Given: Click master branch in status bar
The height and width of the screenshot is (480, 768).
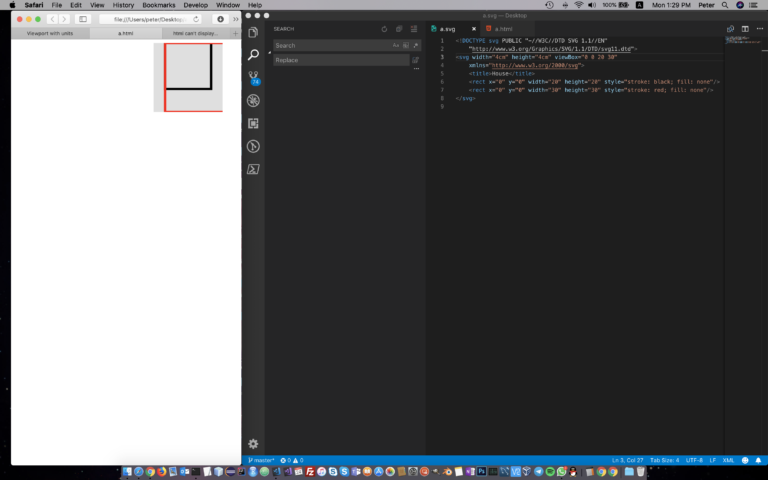Looking at the screenshot, I should coord(261,460).
